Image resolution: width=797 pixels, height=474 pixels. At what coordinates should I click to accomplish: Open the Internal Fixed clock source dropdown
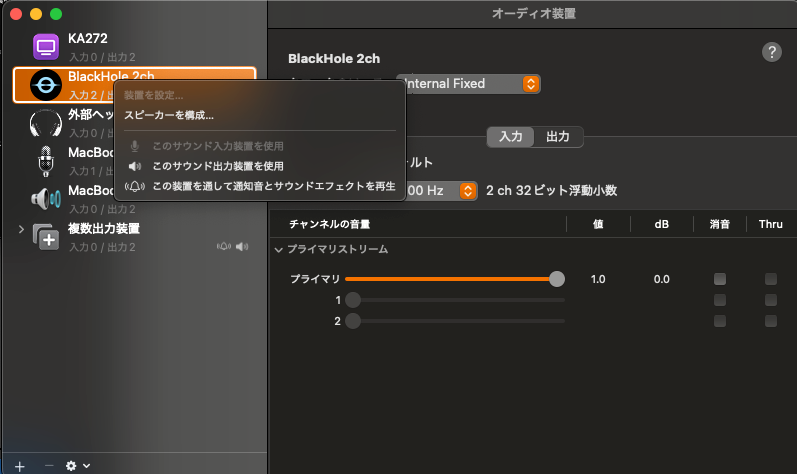point(468,84)
